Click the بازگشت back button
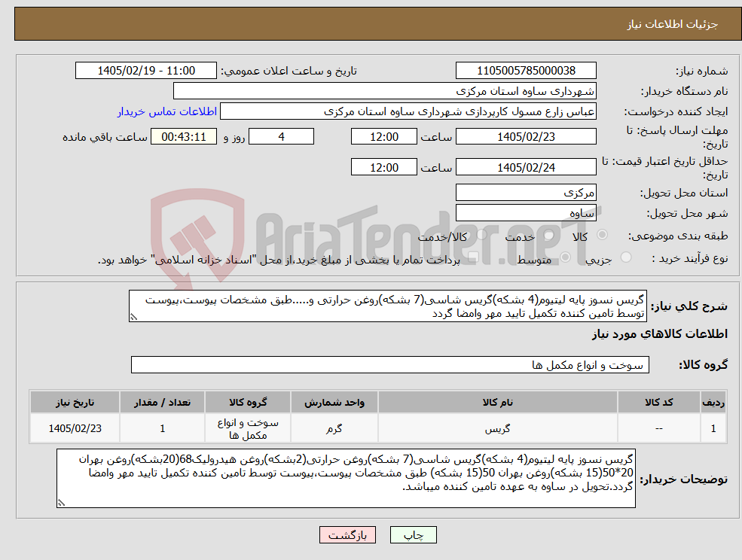 tap(347, 535)
